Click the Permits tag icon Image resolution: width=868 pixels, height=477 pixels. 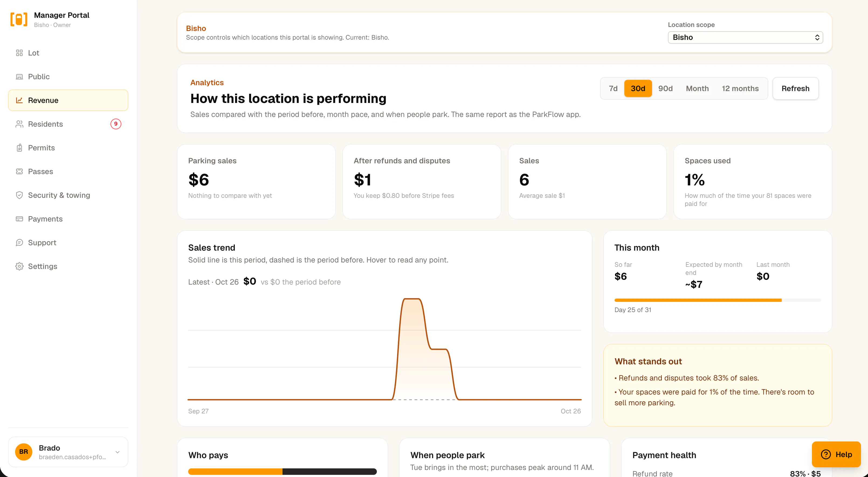[19, 148]
